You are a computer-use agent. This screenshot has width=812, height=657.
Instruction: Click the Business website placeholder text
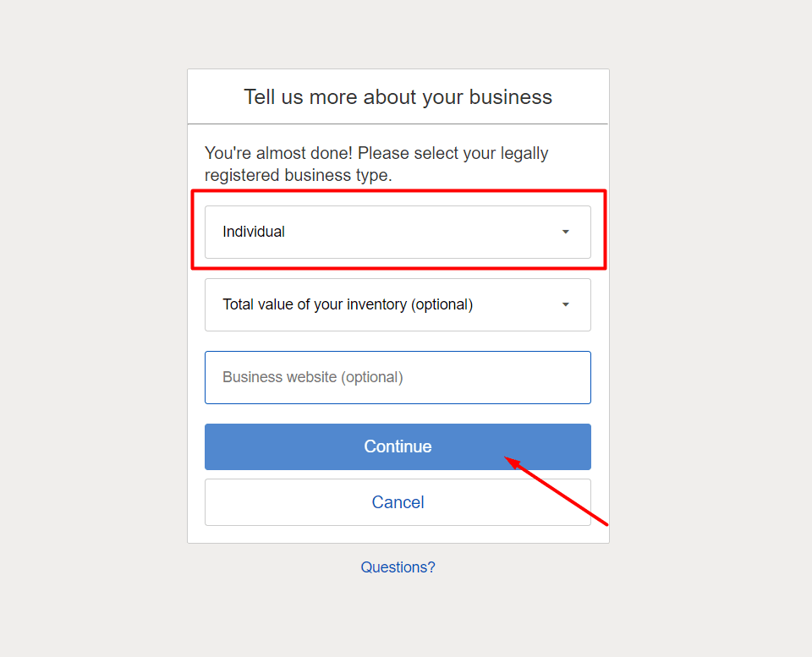[x=313, y=377]
